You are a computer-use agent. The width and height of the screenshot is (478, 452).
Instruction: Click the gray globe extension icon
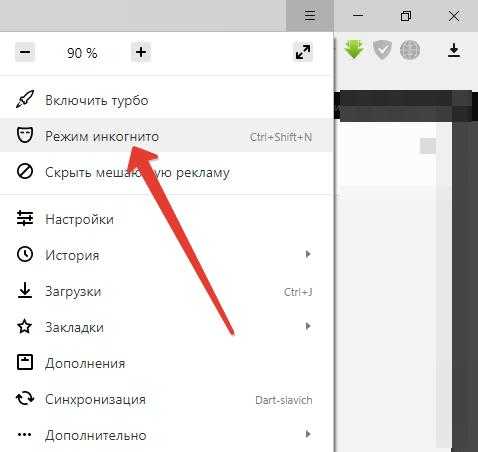(x=410, y=50)
